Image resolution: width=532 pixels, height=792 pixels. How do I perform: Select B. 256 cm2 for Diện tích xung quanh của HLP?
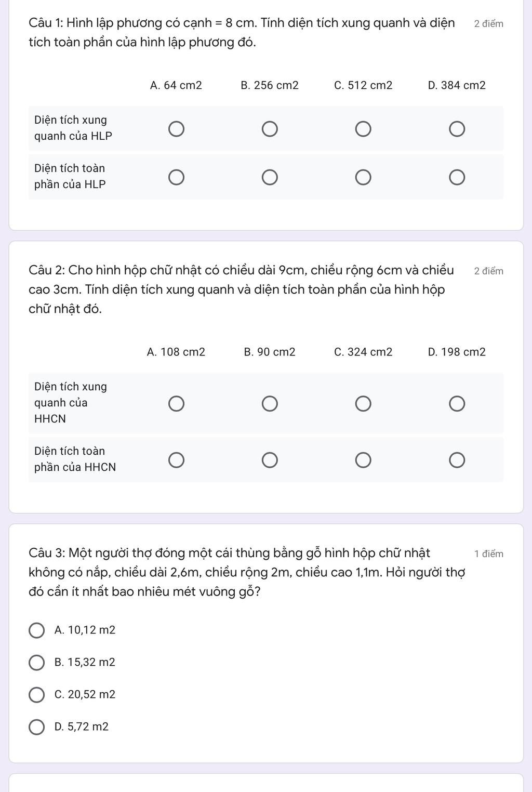pos(270,129)
